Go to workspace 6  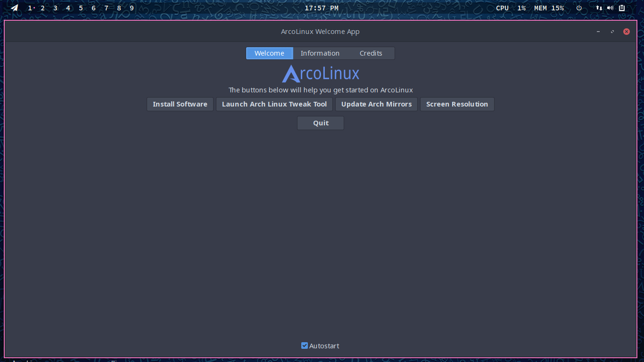pos(93,8)
